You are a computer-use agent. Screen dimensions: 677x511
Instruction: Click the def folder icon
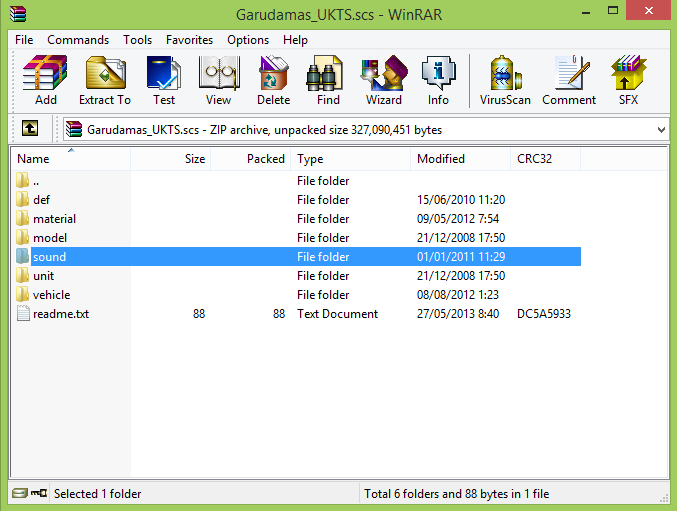click(22, 199)
